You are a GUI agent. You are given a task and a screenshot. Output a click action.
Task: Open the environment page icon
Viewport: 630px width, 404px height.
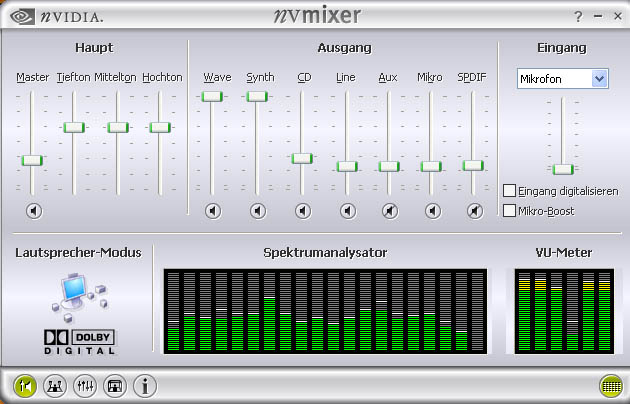[115, 386]
